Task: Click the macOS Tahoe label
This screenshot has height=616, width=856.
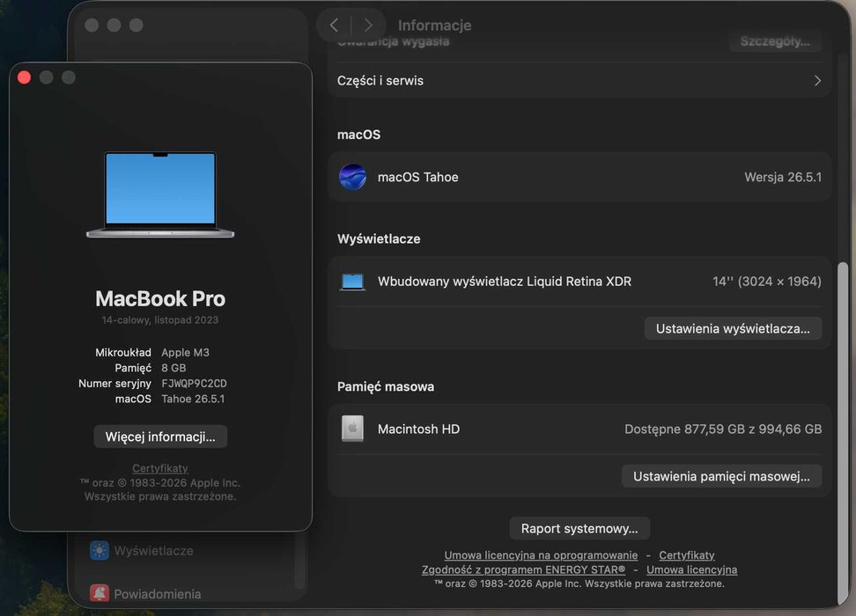Action: tap(417, 177)
